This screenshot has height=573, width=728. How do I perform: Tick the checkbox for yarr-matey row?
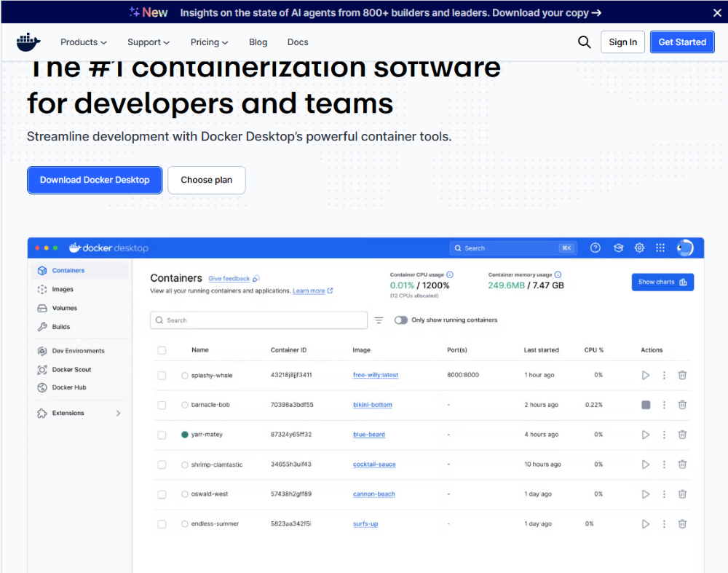[x=162, y=435]
